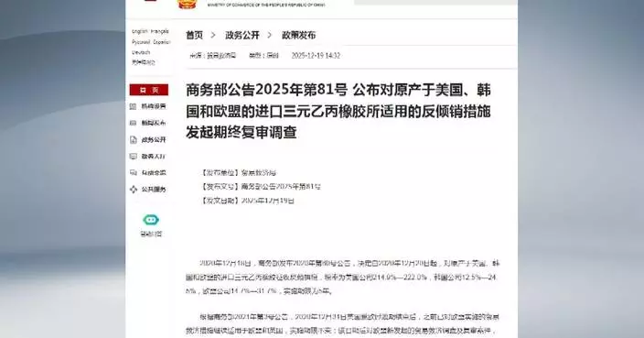Go to 政务公开 in the breadcrumb
This screenshot has width=644, height=338.
242,36
